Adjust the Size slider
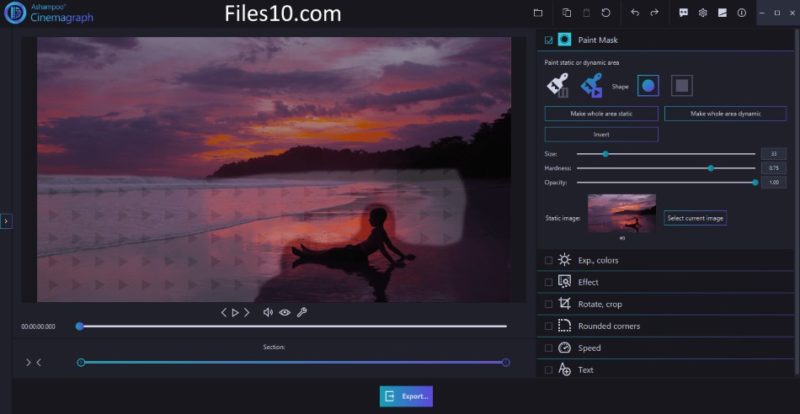Screen dimensions: 800x414 pos(666,154)
